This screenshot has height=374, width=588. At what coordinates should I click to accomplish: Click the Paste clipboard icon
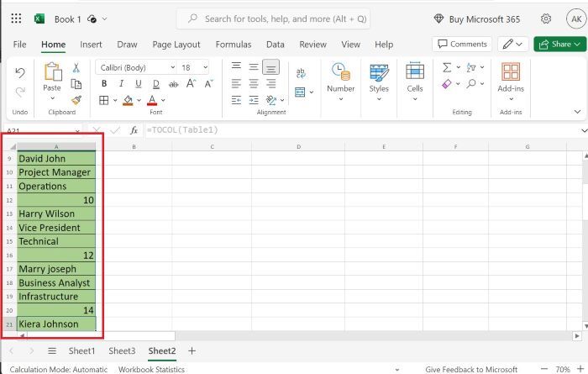click(x=53, y=71)
